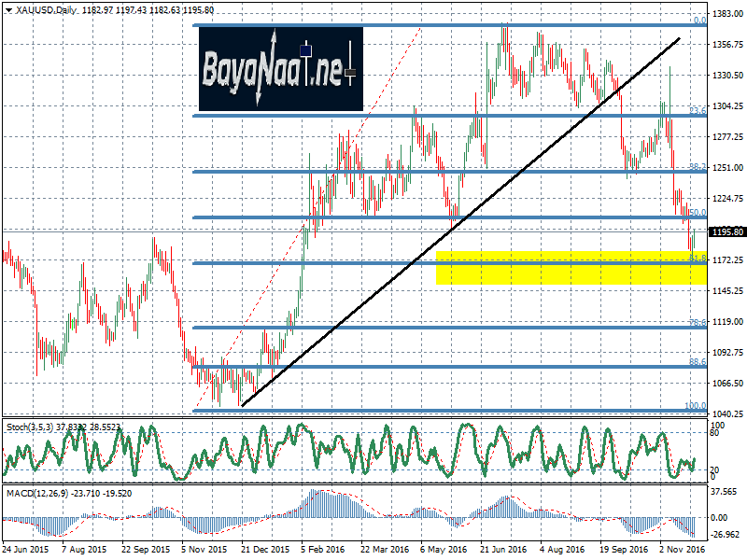Select the 88.6 Fibonacci level label
Viewport: 747px width, 560px height.
(x=697, y=361)
